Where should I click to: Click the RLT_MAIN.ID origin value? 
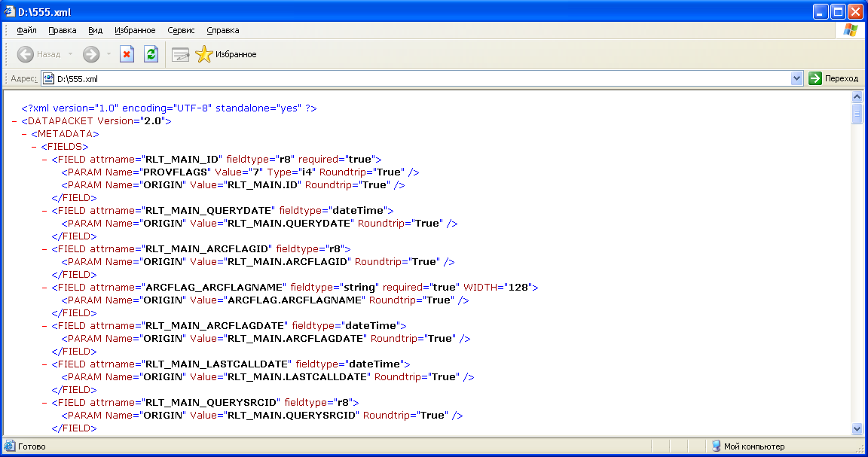click(x=264, y=185)
